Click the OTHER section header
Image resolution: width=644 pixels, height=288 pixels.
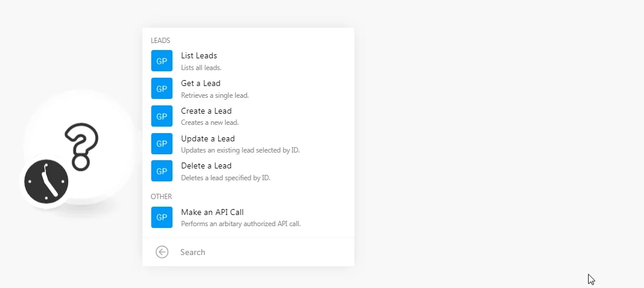pos(161,196)
